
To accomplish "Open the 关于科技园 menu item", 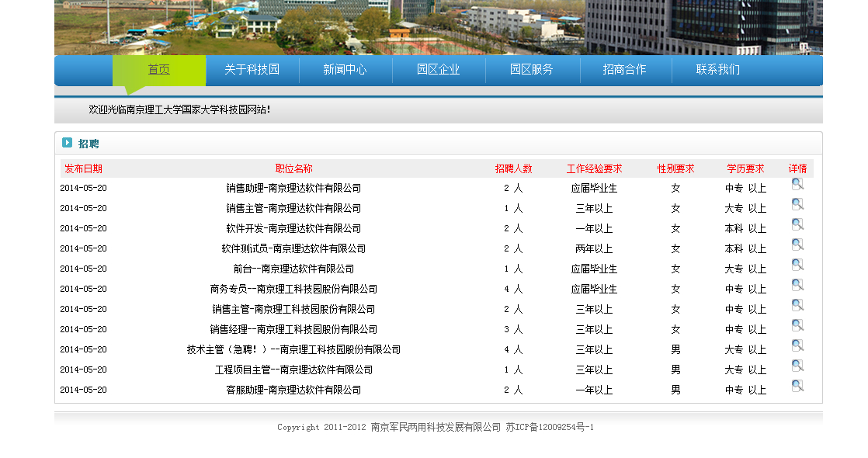I will pyautogui.click(x=252, y=70).
